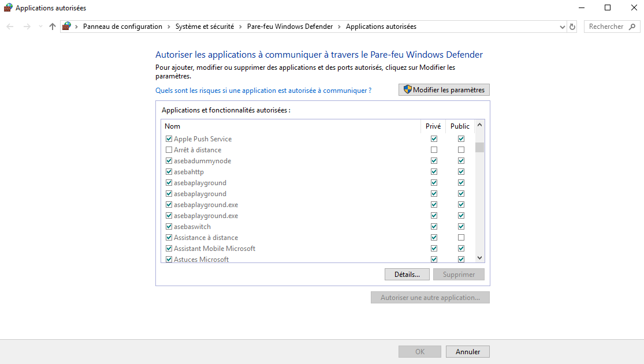The image size is (644, 364).
Task: Click the firewall icon in address bar
Action: pyautogui.click(x=66, y=27)
